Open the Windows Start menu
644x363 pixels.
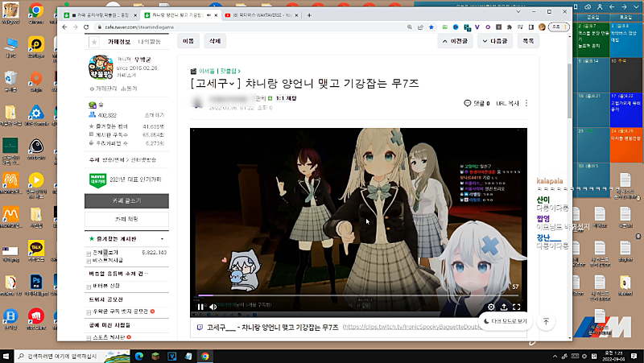[6, 356]
